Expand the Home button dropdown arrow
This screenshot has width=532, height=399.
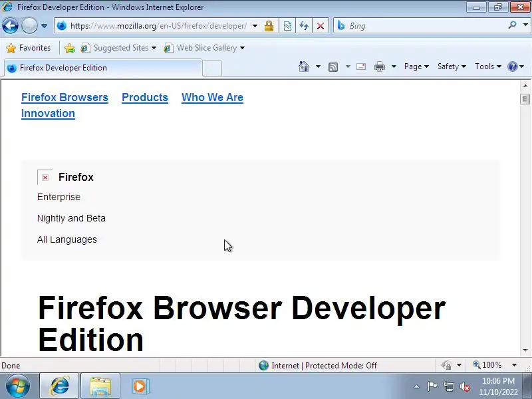tap(318, 66)
